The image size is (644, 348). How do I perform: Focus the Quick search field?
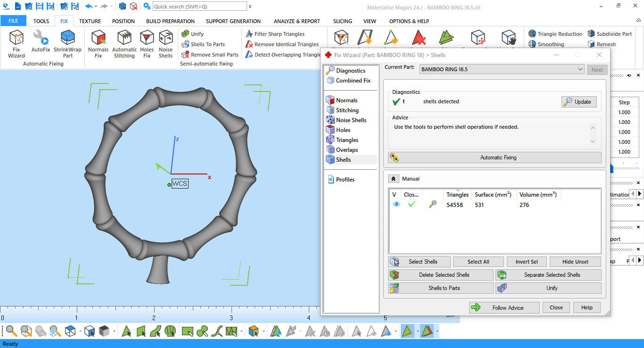click(200, 7)
